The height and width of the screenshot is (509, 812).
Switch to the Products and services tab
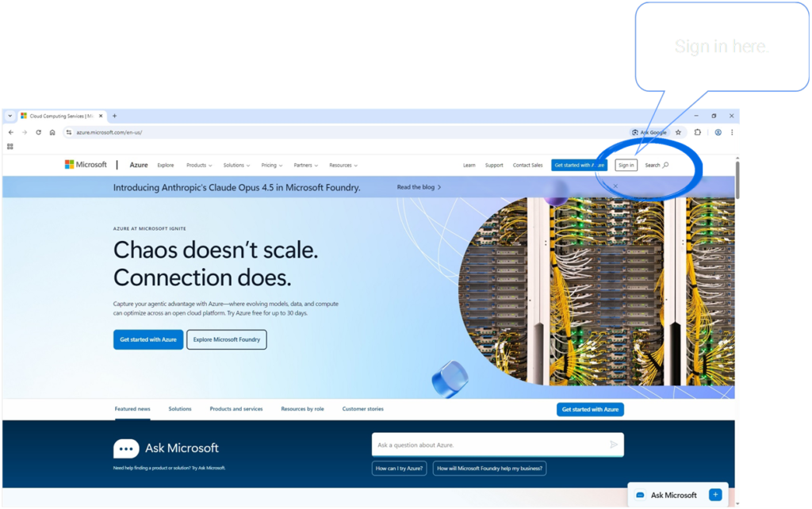click(236, 409)
